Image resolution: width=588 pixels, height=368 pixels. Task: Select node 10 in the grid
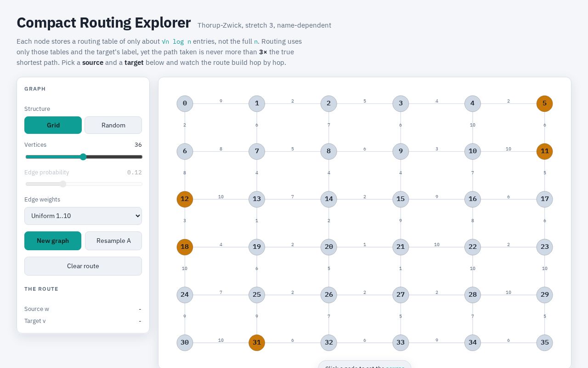(x=473, y=151)
